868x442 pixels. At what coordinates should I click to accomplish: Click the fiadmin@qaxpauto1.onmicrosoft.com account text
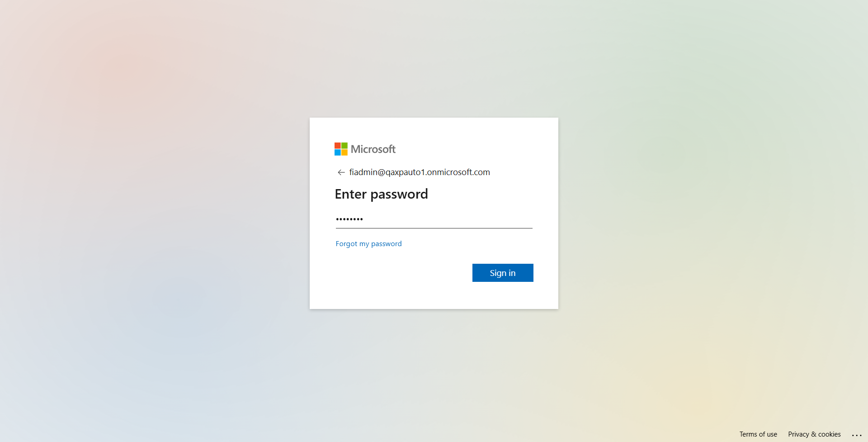[420, 172]
